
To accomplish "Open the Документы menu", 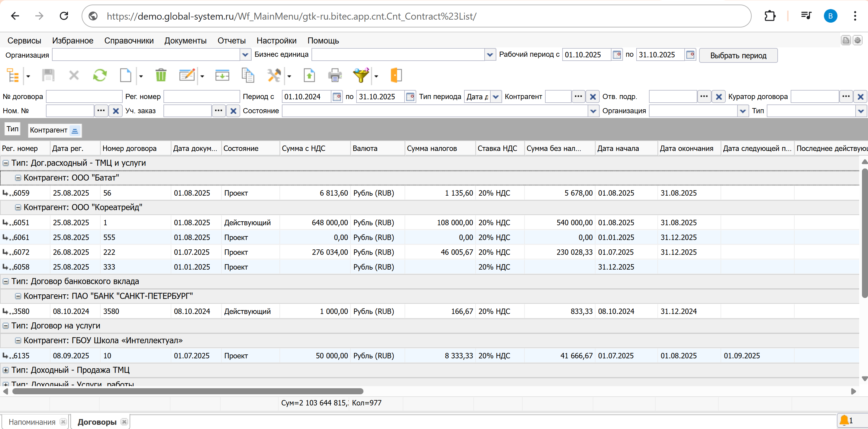I will [185, 41].
